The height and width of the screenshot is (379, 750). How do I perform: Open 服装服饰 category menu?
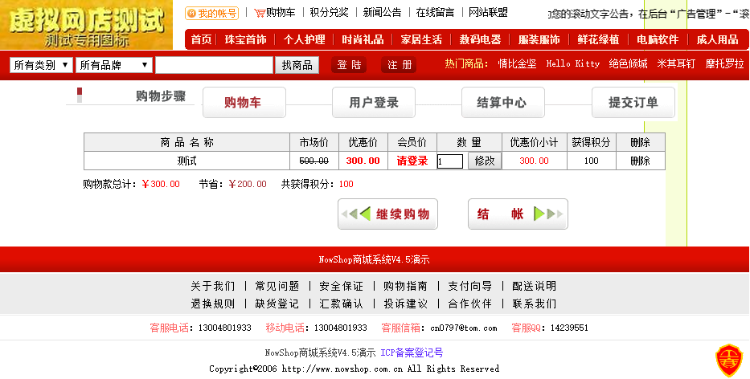click(539, 40)
